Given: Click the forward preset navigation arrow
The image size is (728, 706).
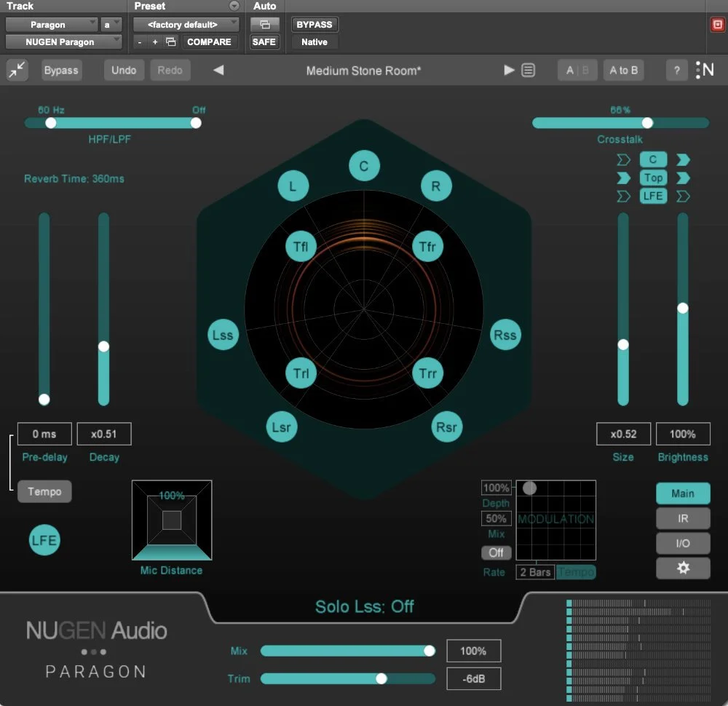Looking at the screenshot, I should point(508,70).
